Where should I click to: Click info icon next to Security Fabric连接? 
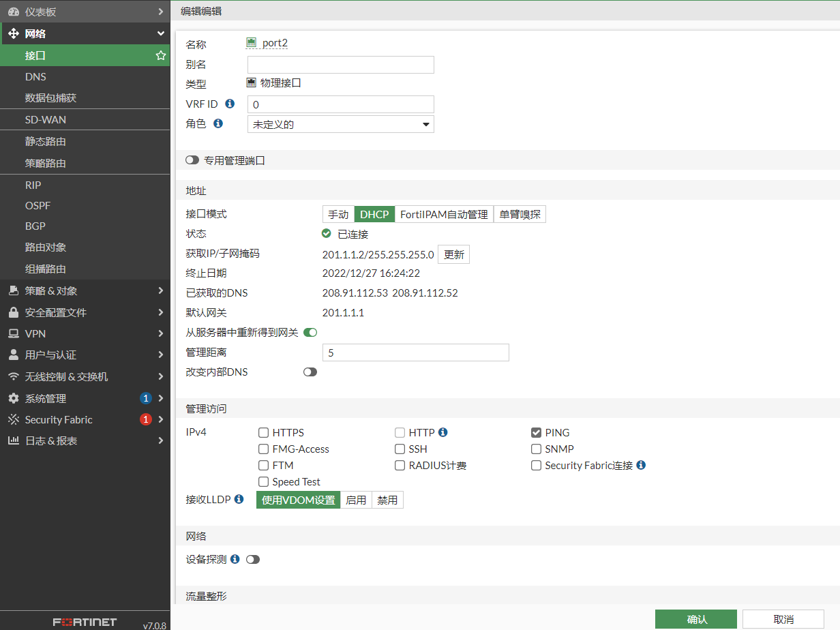(x=641, y=465)
